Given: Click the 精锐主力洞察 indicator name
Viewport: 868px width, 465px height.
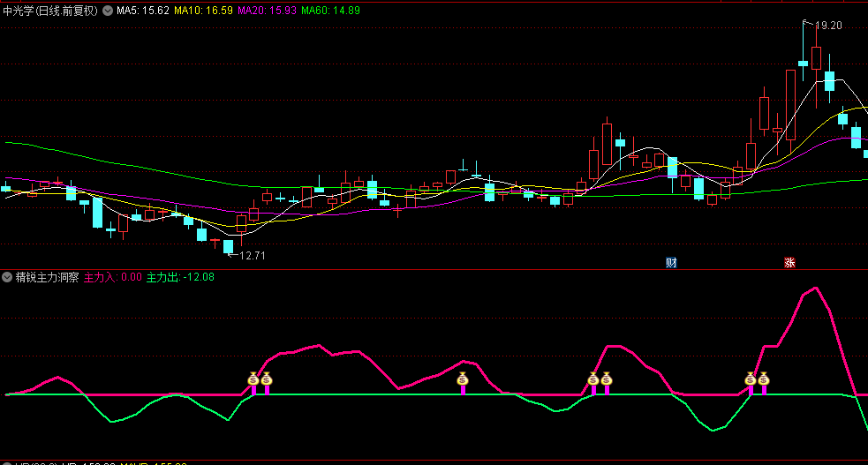Looking at the screenshot, I should [47, 277].
